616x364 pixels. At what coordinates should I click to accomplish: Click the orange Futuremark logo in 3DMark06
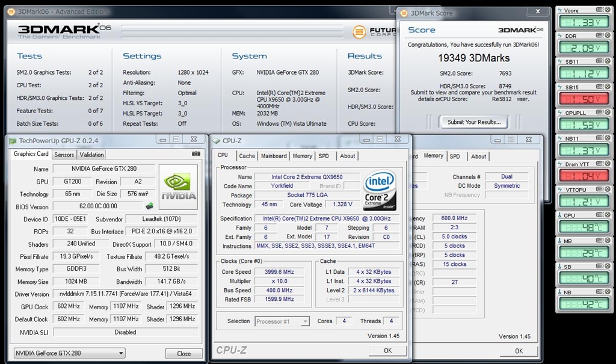click(359, 32)
